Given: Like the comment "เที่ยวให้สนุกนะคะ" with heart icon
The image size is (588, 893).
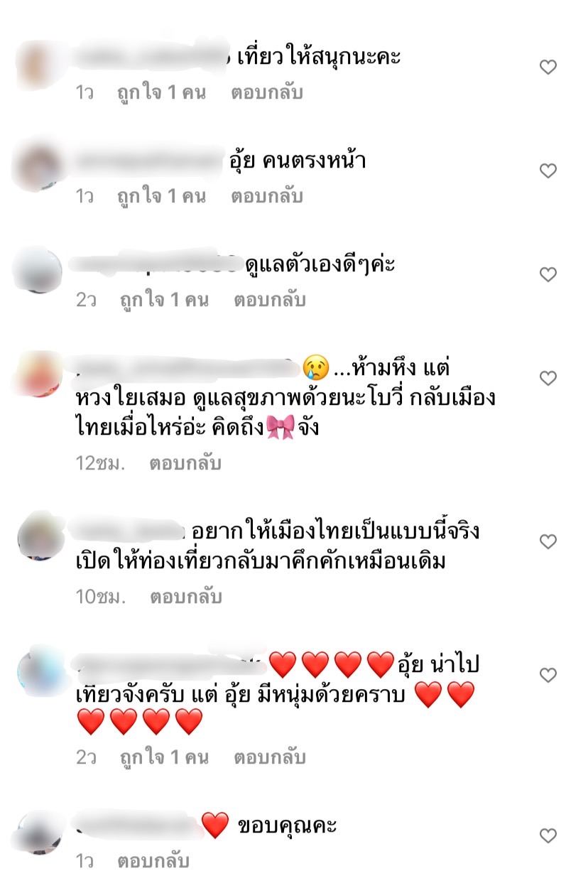Looking at the screenshot, I should (548, 67).
